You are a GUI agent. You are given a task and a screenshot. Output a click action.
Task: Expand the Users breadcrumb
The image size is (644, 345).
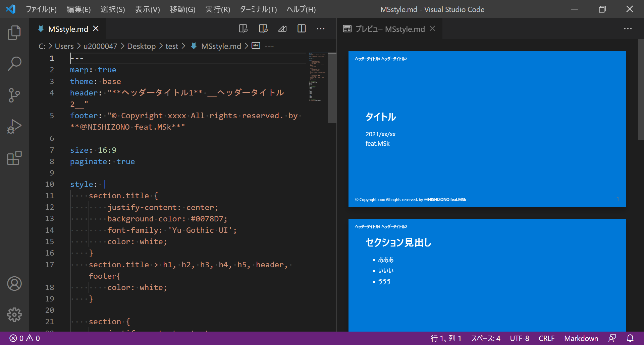(x=64, y=46)
